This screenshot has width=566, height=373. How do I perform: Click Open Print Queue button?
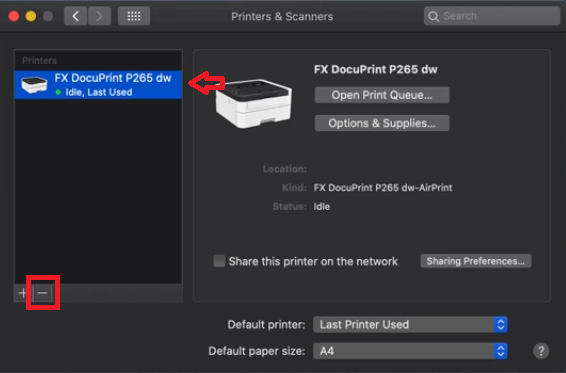[382, 95]
